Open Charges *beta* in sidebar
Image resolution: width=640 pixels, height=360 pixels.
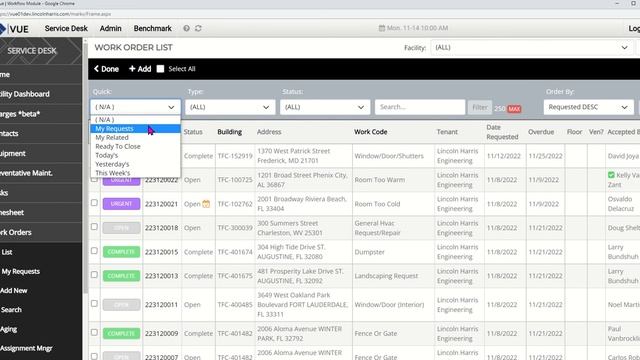coord(41,114)
